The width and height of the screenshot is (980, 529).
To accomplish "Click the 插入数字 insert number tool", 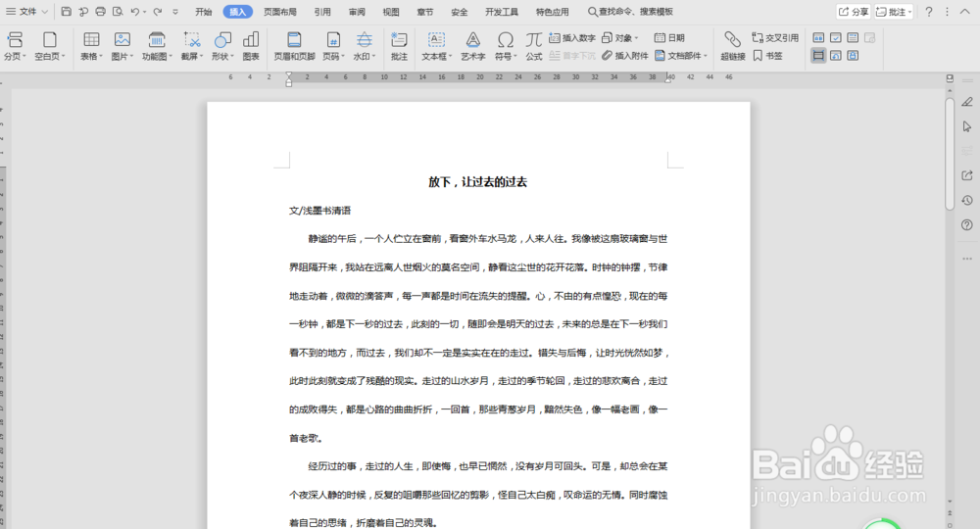I will 572,37.
